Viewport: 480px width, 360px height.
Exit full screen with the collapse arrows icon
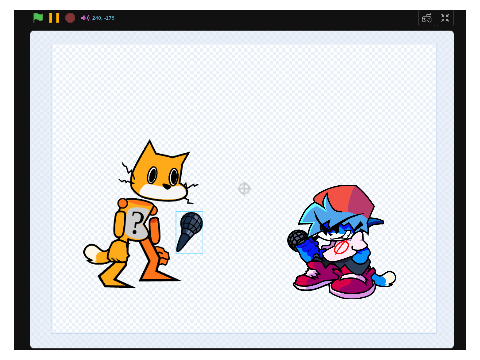[445, 18]
